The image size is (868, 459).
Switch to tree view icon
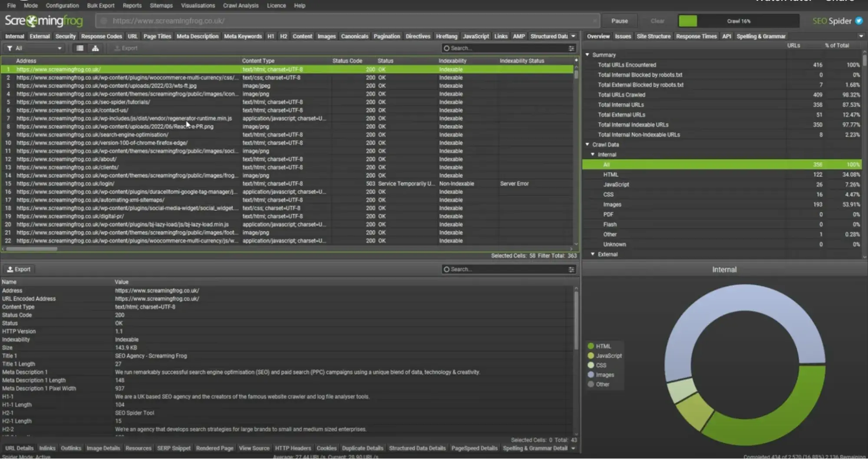(x=95, y=48)
